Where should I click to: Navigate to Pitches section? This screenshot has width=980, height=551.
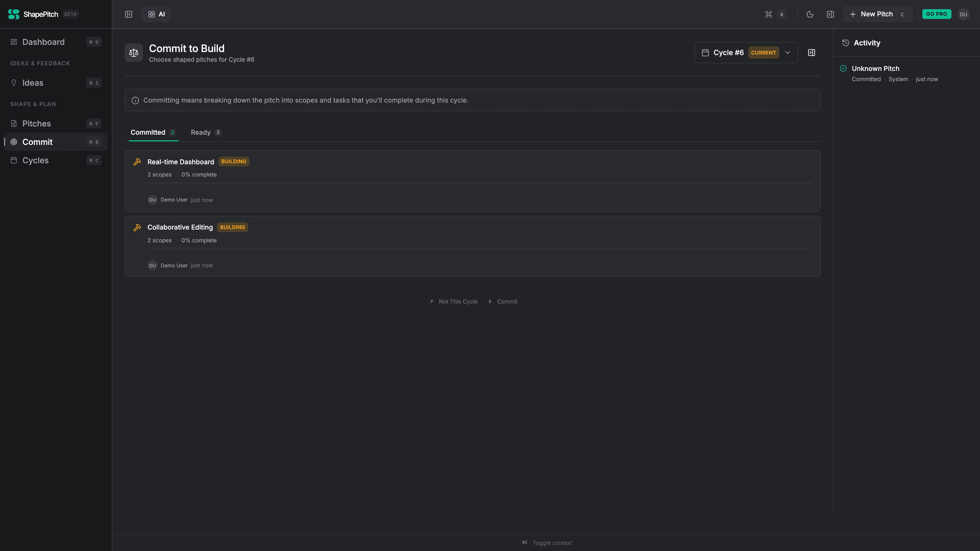(x=36, y=123)
